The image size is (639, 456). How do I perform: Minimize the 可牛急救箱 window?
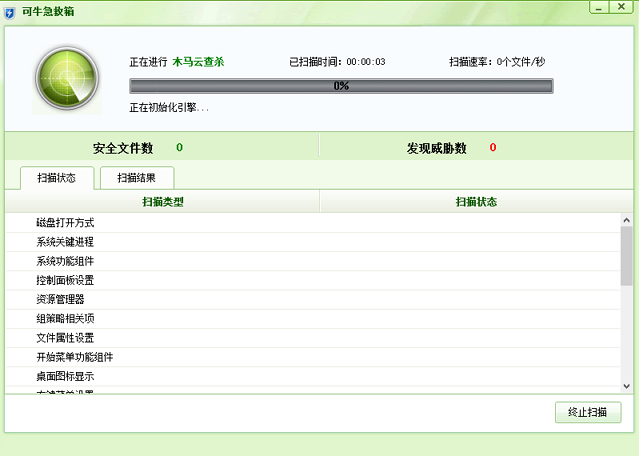(x=599, y=7)
